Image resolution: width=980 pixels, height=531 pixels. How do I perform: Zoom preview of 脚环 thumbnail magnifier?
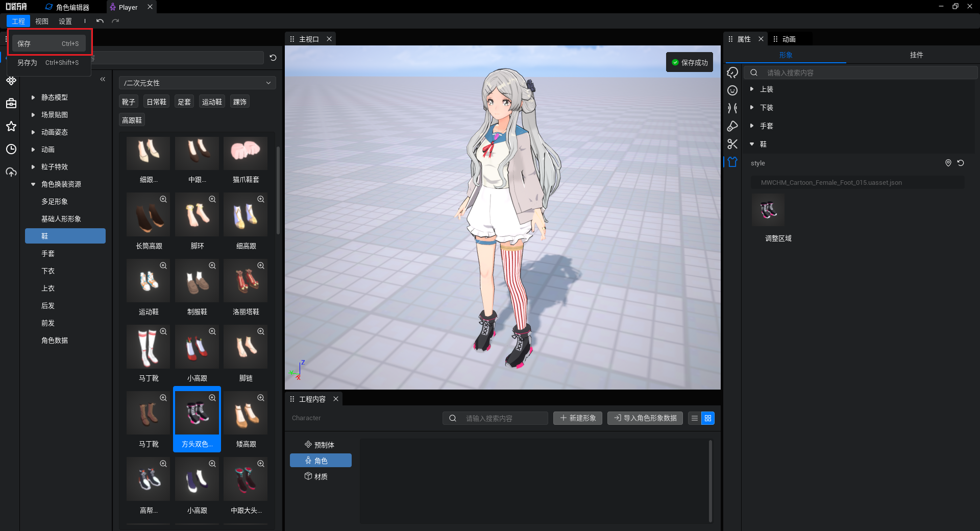click(x=212, y=199)
